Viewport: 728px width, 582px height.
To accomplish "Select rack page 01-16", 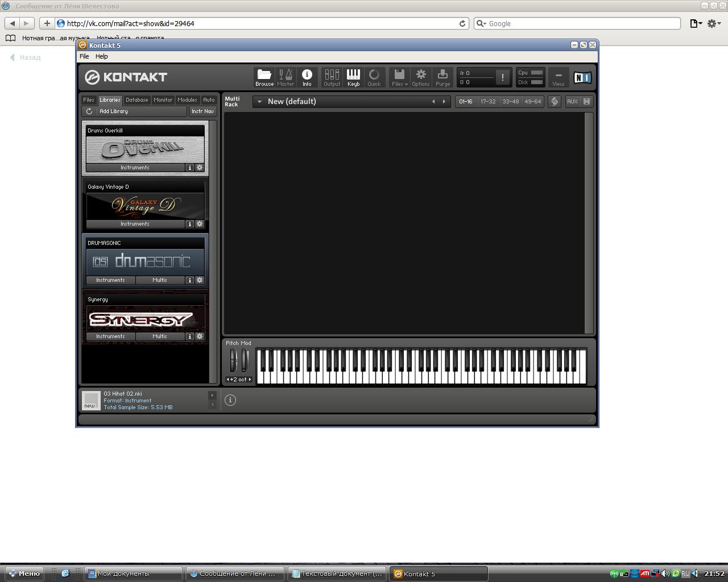I will [466, 102].
